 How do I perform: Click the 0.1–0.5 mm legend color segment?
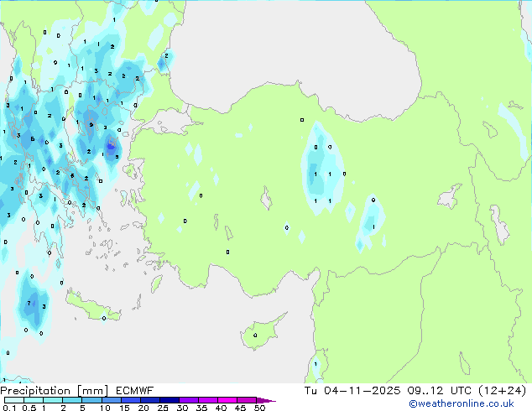(x=14, y=400)
